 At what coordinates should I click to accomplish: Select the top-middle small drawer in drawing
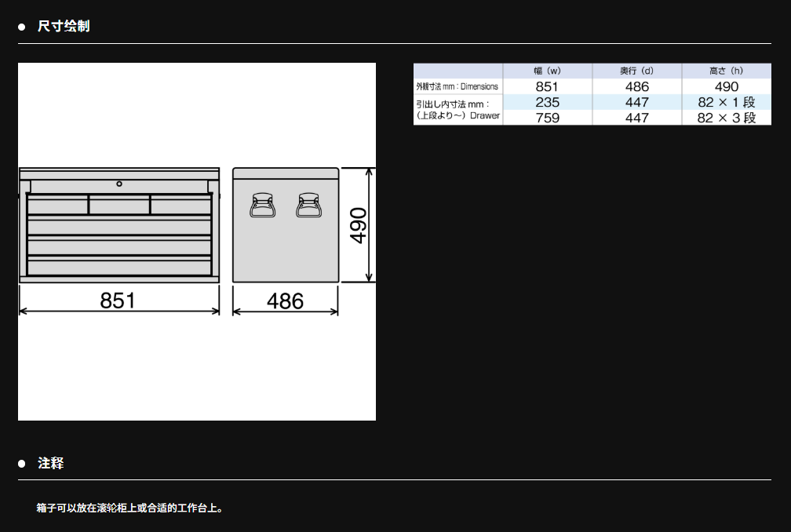click(x=119, y=206)
